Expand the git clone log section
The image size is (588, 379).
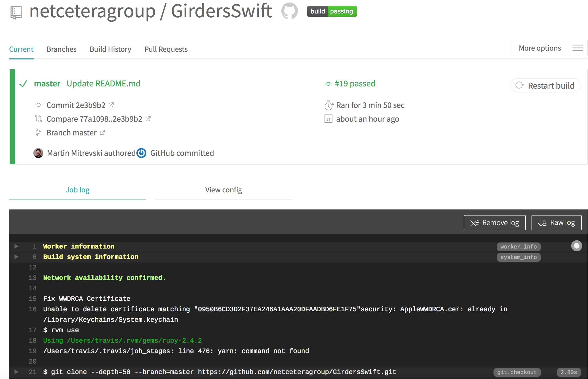17,372
